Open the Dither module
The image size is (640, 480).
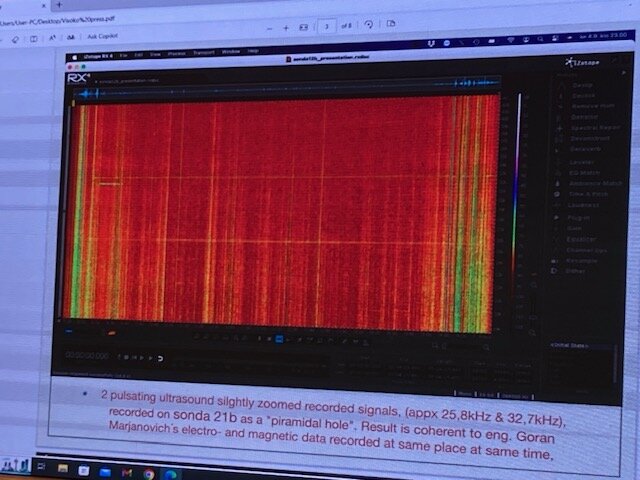[x=576, y=271]
